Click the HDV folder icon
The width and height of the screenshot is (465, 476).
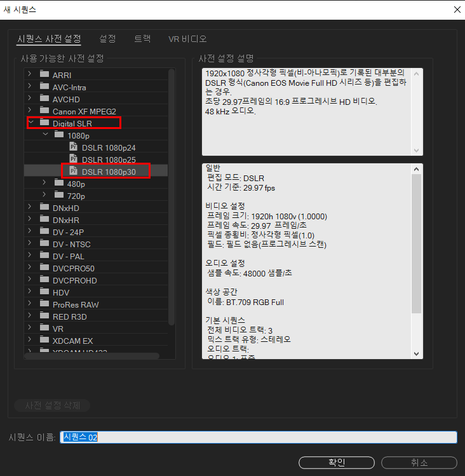click(44, 291)
